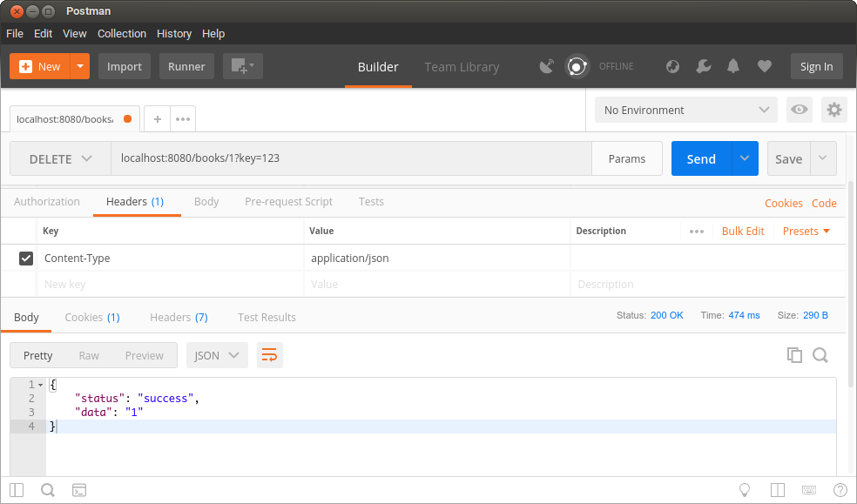Open the JSON format dropdown
857x504 pixels.
click(x=217, y=355)
